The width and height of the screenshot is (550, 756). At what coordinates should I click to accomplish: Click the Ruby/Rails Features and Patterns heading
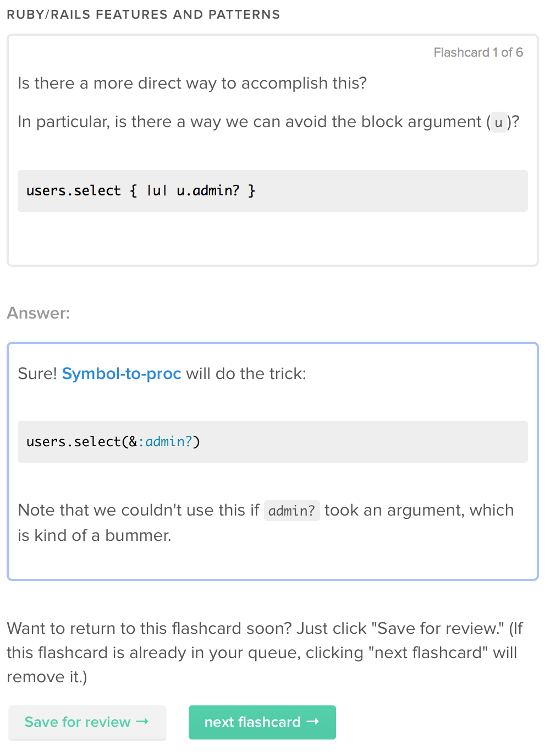tap(143, 14)
